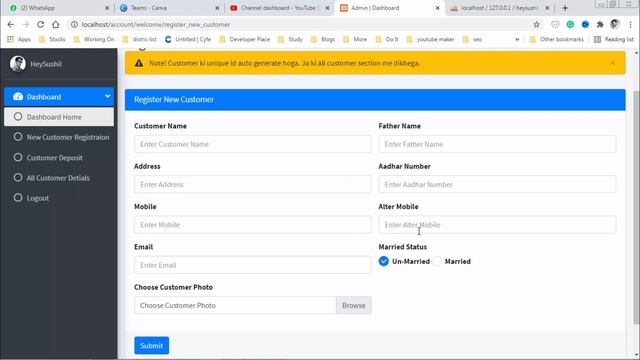640x360 pixels.
Task: Focus the Address input field
Action: pyautogui.click(x=253, y=184)
